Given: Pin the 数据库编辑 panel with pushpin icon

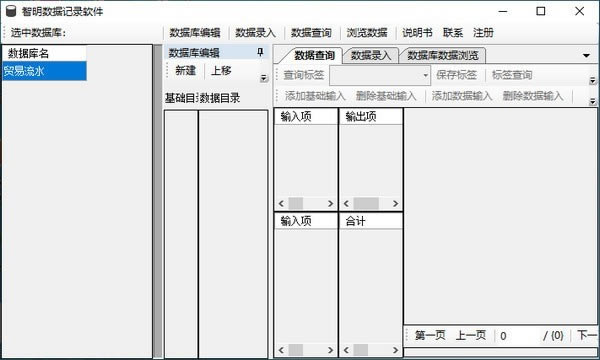Looking at the screenshot, I should pos(260,52).
